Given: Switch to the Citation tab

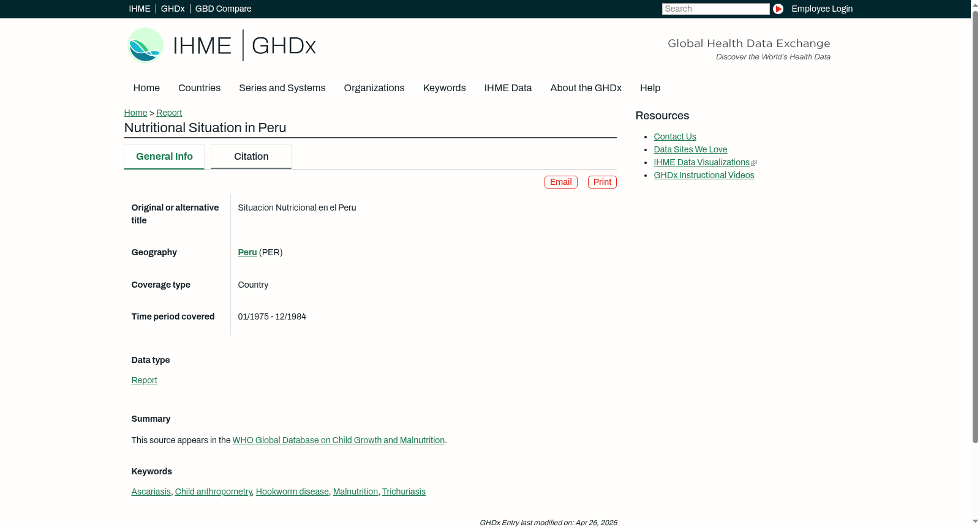Looking at the screenshot, I should (251, 157).
